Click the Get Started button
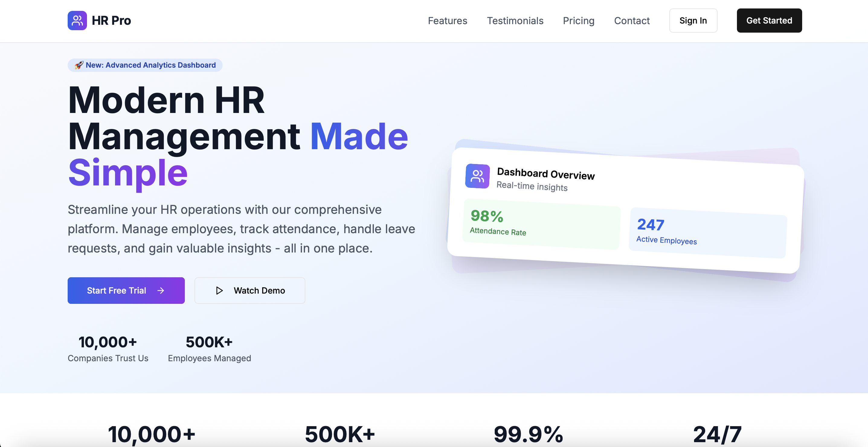868x447 pixels. coord(770,21)
